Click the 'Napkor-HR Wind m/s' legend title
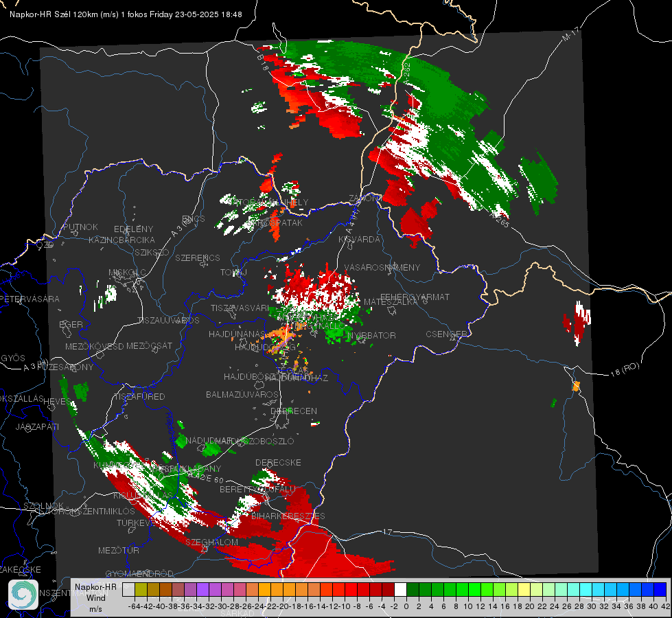 point(95,597)
